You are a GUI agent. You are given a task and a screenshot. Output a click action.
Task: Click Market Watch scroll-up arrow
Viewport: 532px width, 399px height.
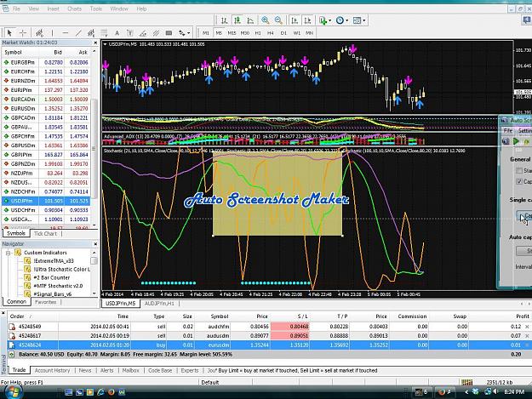(x=94, y=52)
